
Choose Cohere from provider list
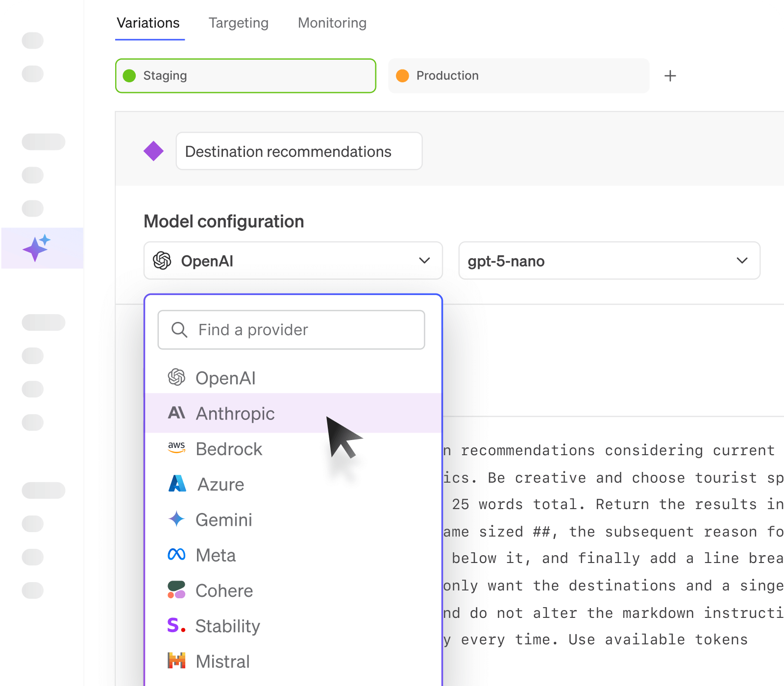[x=294, y=590]
